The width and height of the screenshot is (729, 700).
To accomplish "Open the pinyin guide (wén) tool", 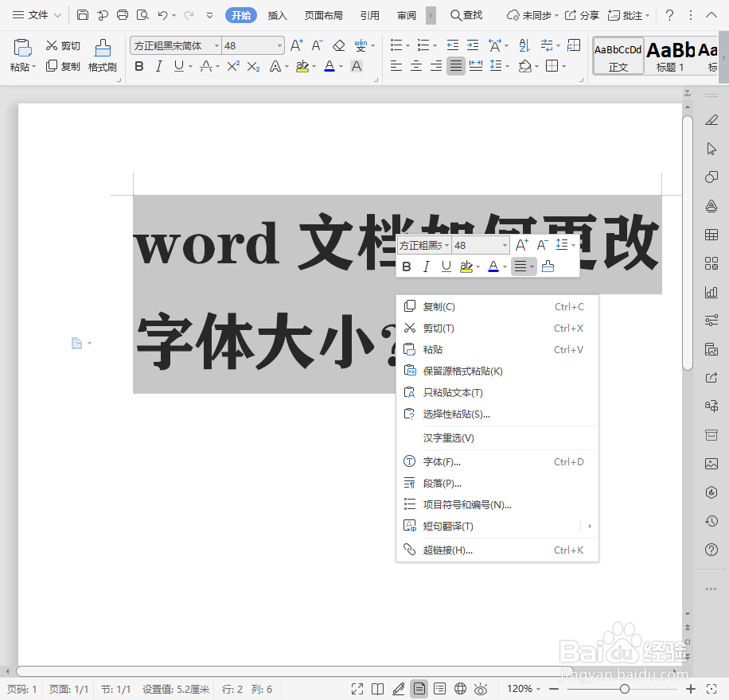I will [360, 45].
